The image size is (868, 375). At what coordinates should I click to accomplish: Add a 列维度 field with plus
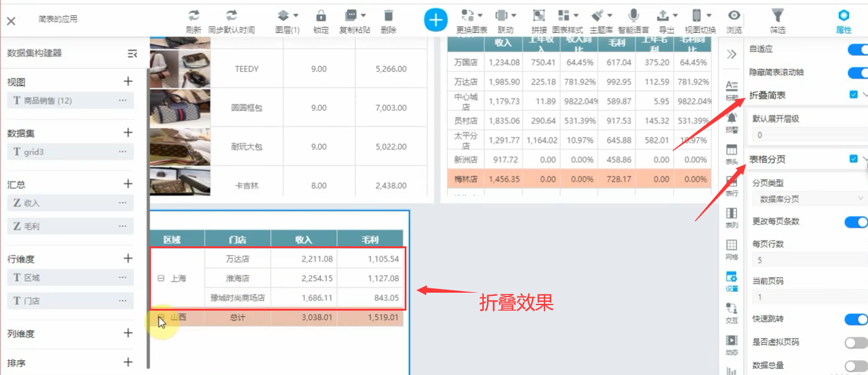click(x=128, y=333)
